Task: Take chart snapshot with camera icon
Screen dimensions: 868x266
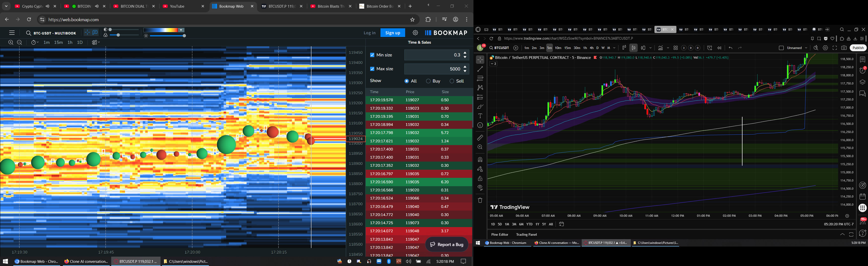Action: point(844,48)
